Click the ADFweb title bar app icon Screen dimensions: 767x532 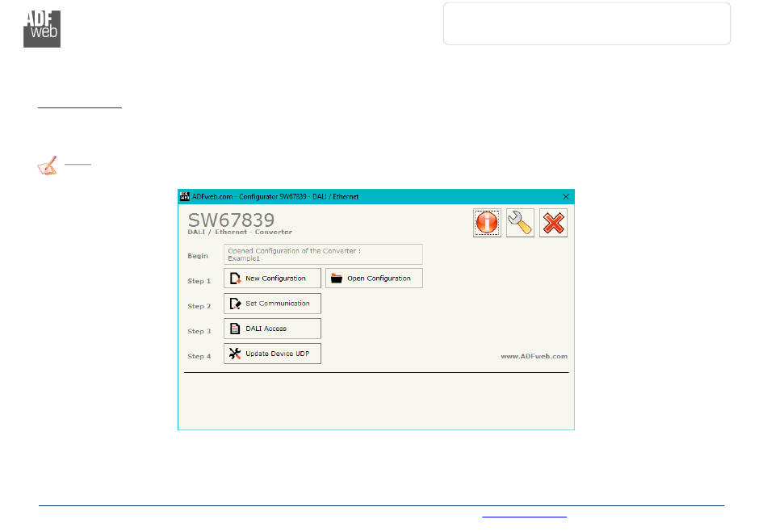184,196
